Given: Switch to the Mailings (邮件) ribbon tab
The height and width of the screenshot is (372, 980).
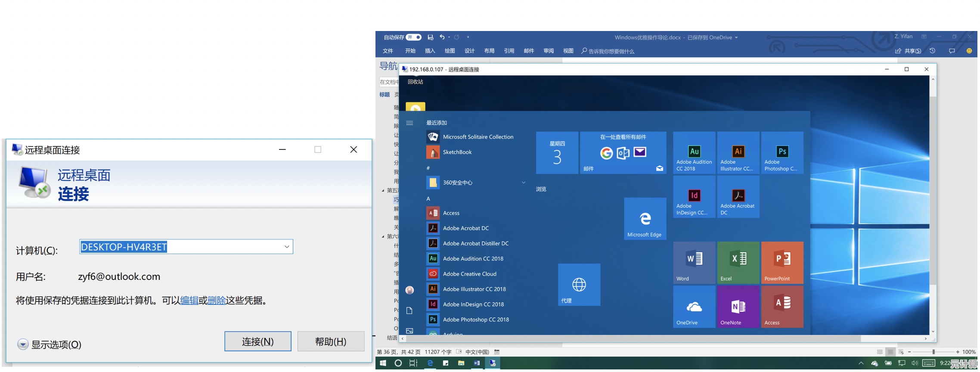Looking at the screenshot, I should point(529,51).
